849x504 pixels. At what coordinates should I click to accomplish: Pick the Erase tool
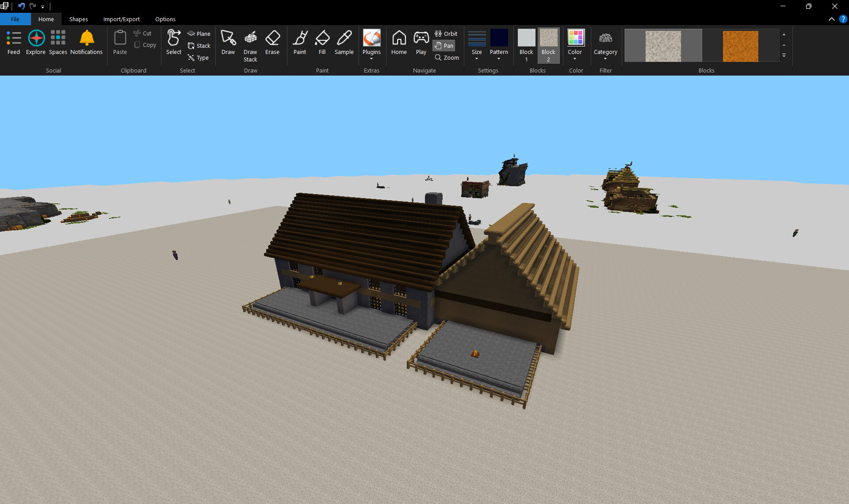pos(272,42)
